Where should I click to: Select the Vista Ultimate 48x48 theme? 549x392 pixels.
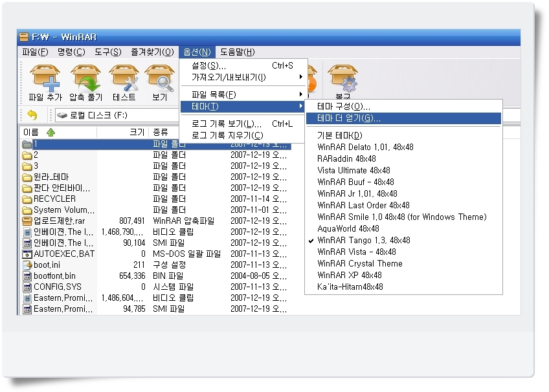pyautogui.click(x=403, y=170)
